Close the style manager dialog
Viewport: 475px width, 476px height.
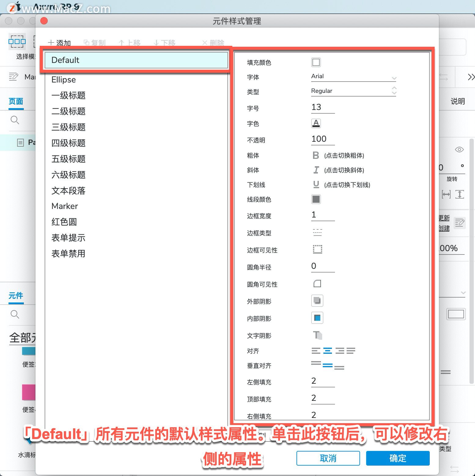coord(44,21)
